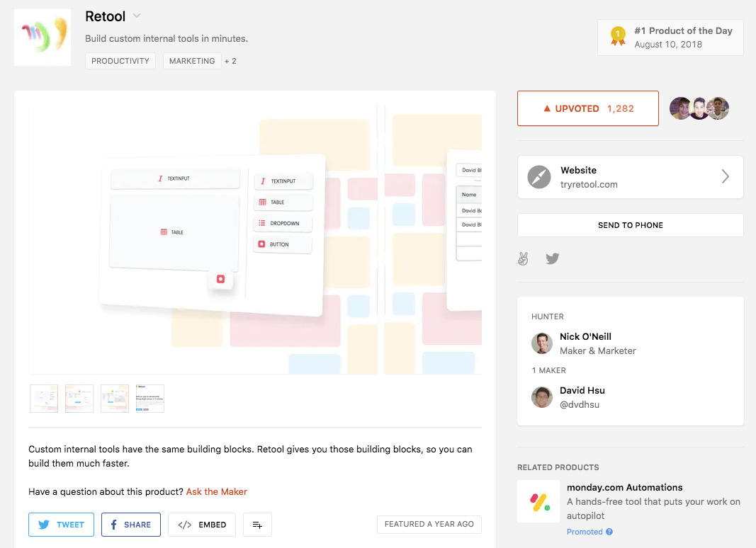
Task: Open the MARKETING topic tag
Action: 192,61
